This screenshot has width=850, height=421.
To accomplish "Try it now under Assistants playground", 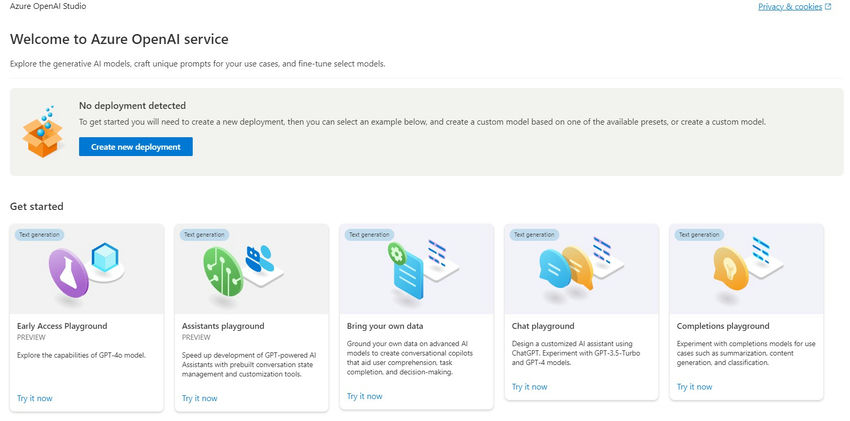I will coord(199,398).
